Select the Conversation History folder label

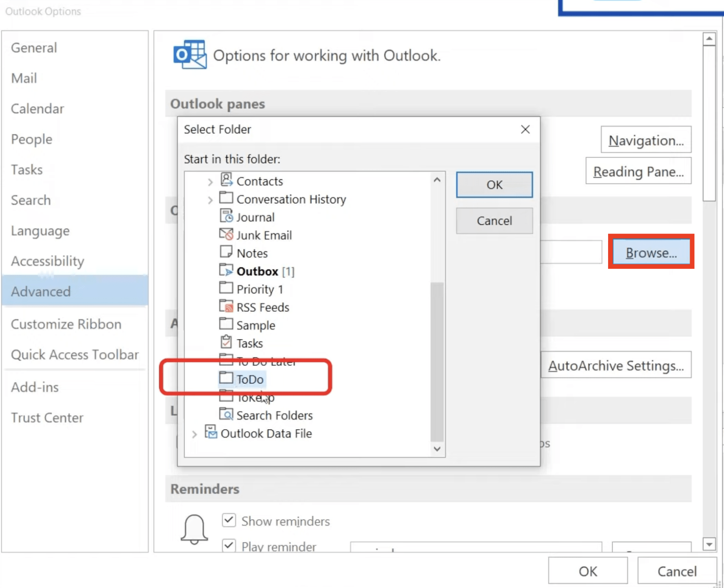tap(291, 199)
